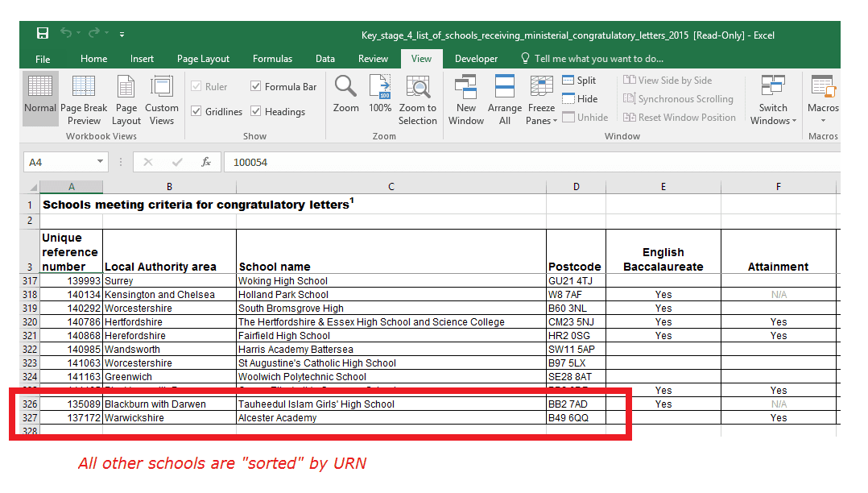Click formula bar containing 100054
Image resolution: width=868 pixels, height=493 pixels.
click(x=531, y=162)
